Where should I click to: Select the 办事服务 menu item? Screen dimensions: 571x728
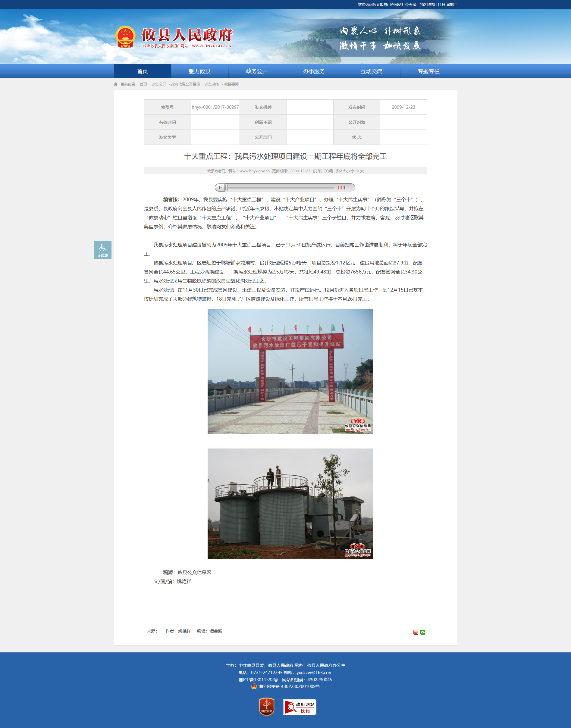(314, 71)
